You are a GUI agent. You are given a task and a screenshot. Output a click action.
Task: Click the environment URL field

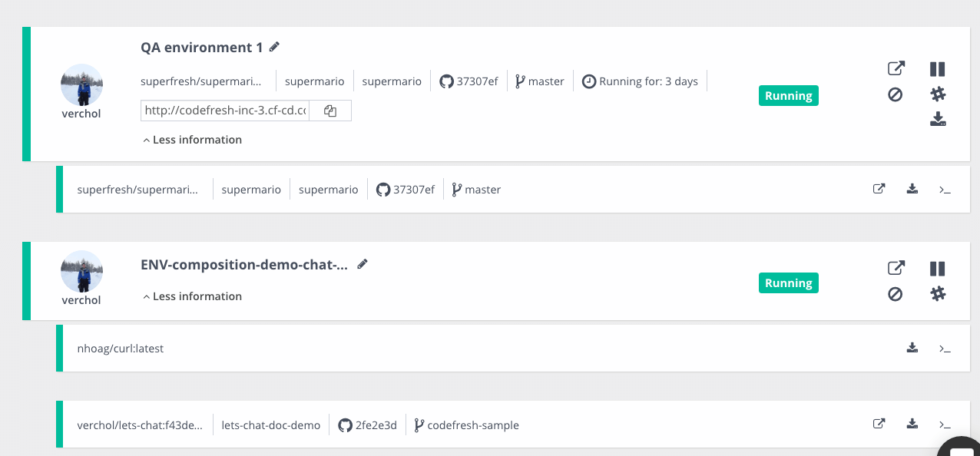coord(225,111)
